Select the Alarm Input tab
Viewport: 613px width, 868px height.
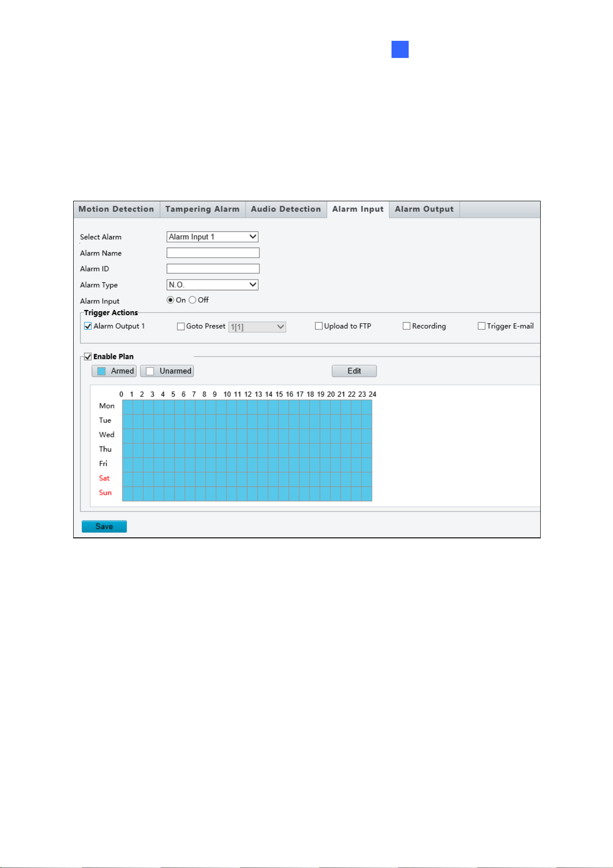(358, 209)
